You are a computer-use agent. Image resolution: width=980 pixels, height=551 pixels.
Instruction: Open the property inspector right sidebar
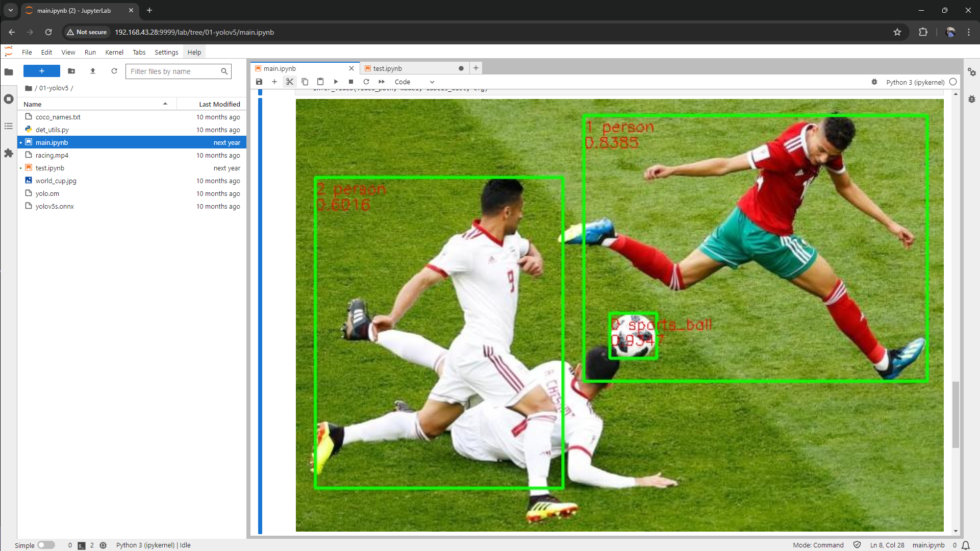click(x=972, y=72)
